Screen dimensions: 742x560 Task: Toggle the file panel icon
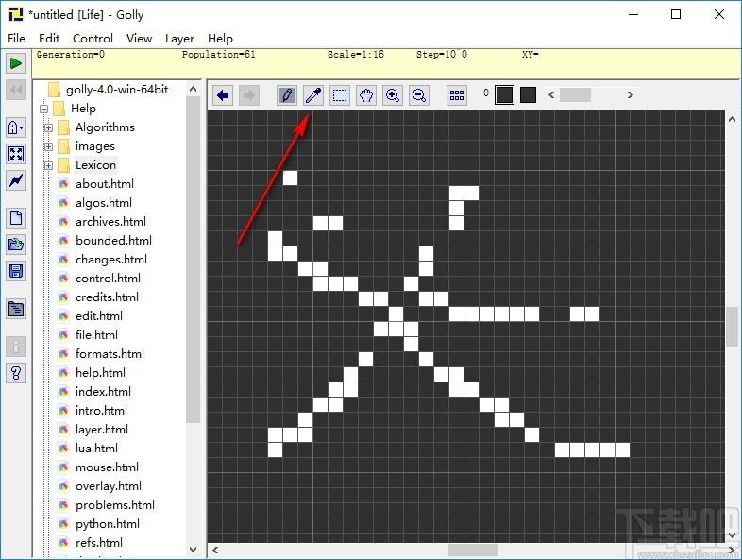tap(16, 309)
